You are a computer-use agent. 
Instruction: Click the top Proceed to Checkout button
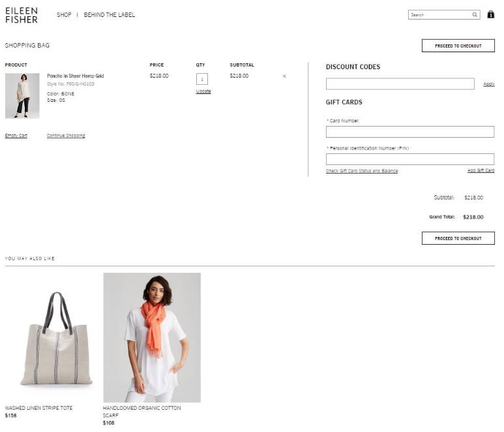pos(458,46)
